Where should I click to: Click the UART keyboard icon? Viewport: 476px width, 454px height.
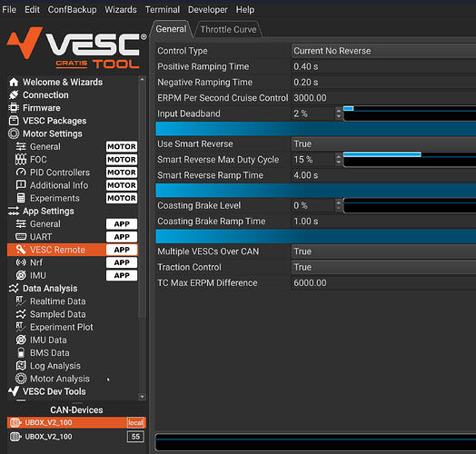click(21, 237)
